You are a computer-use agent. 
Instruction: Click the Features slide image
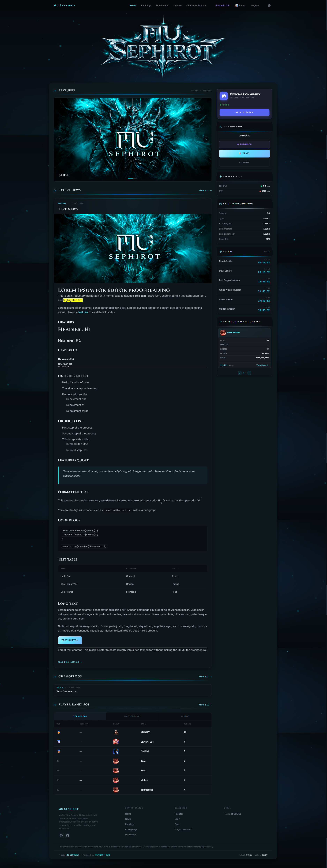coord(133,140)
